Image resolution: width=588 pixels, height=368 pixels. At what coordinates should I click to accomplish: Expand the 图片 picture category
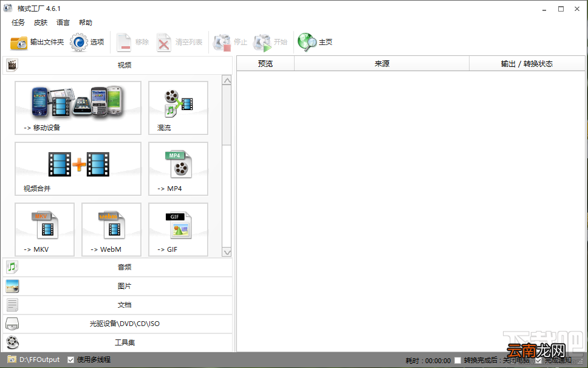[x=117, y=286]
